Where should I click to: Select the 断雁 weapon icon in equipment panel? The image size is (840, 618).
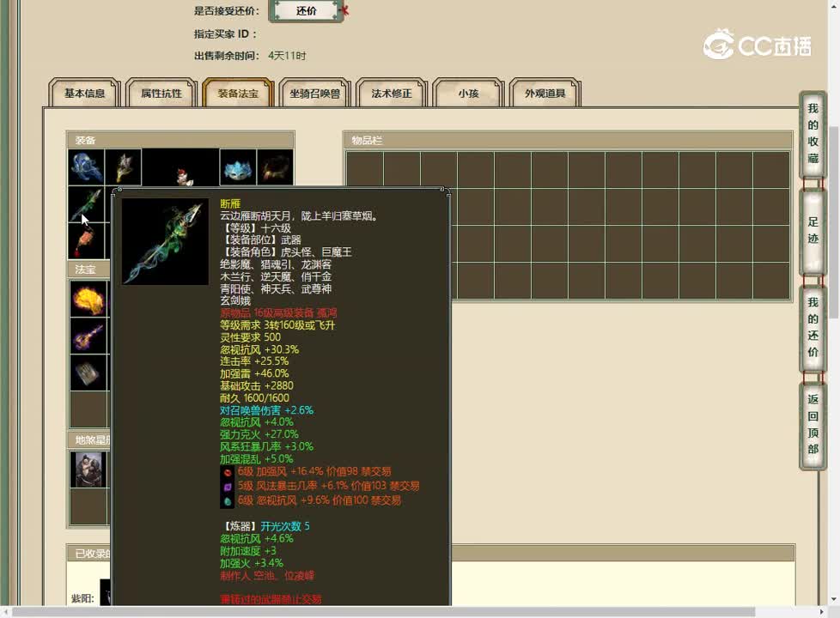coord(87,203)
